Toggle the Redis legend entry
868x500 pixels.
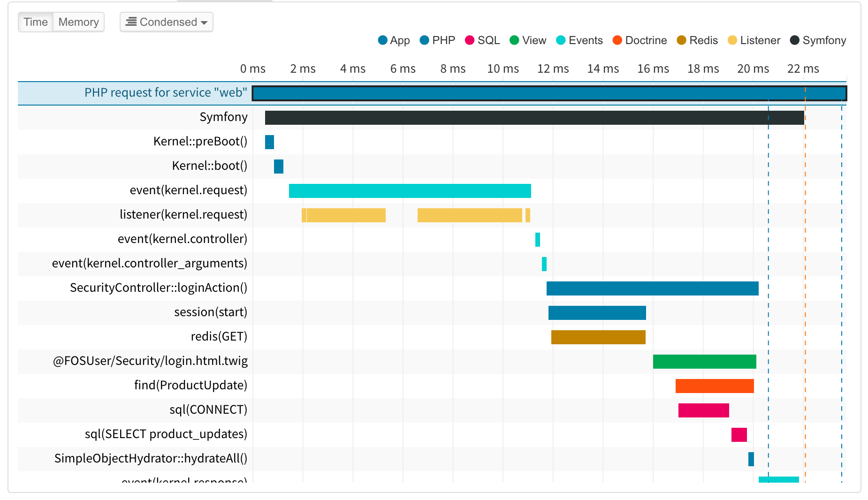coord(697,40)
